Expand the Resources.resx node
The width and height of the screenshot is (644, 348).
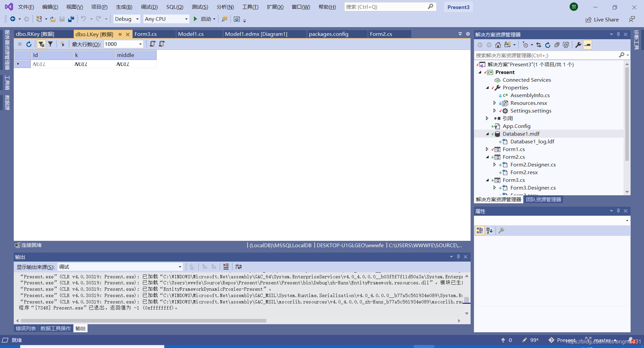click(x=494, y=103)
